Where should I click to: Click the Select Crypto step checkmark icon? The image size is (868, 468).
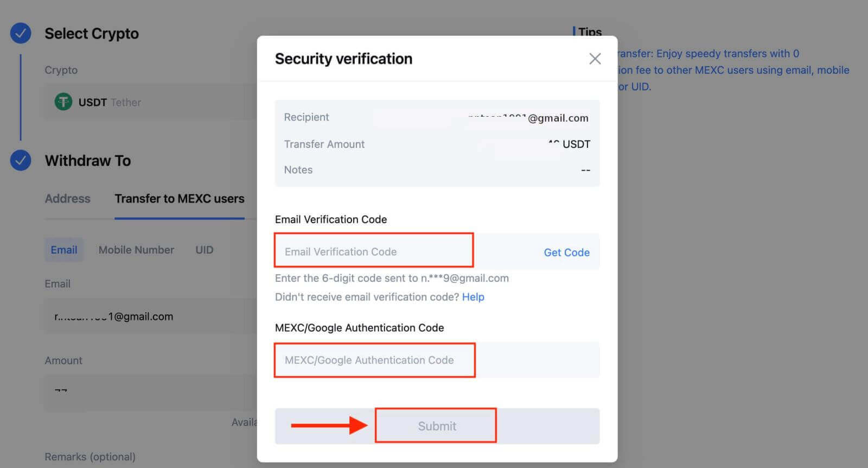click(x=21, y=34)
